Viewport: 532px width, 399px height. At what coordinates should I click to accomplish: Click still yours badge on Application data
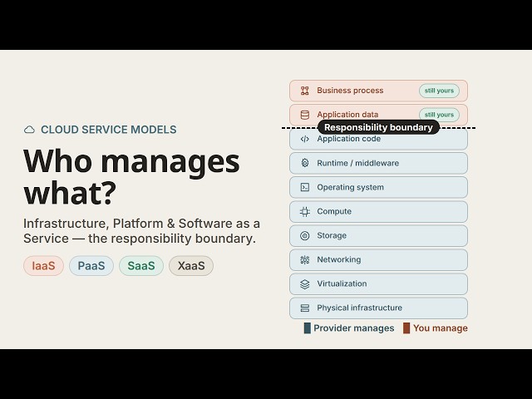(439, 115)
